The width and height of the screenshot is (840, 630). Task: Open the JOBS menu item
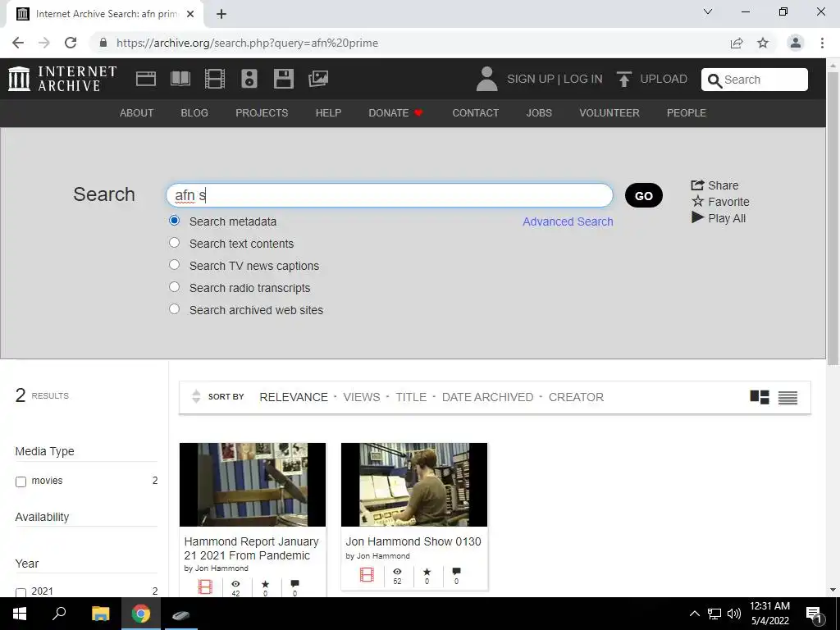click(x=539, y=113)
